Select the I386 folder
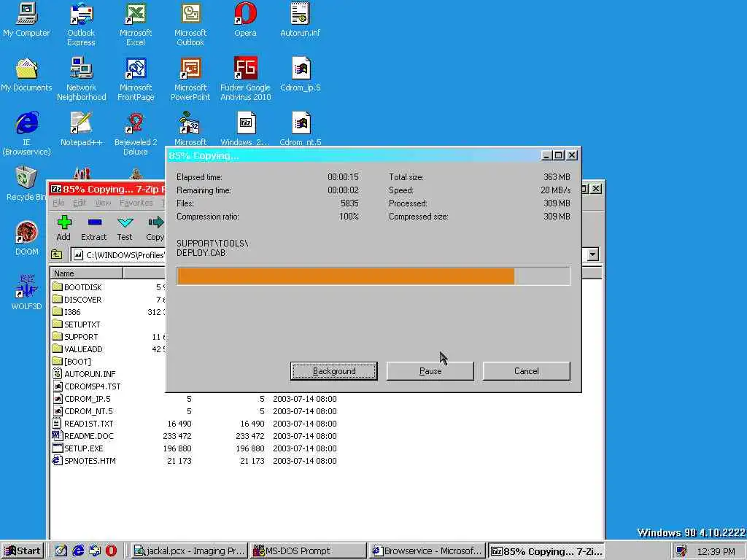The width and height of the screenshot is (747, 560). [x=66, y=312]
